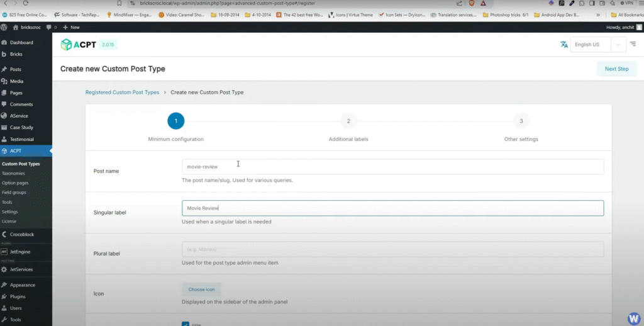Focus the Singular label input field
This screenshot has height=326, width=644.
click(x=392, y=208)
